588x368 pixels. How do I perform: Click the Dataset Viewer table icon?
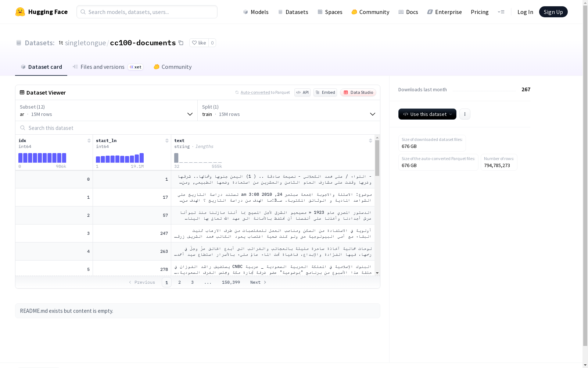click(x=22, y=92)
